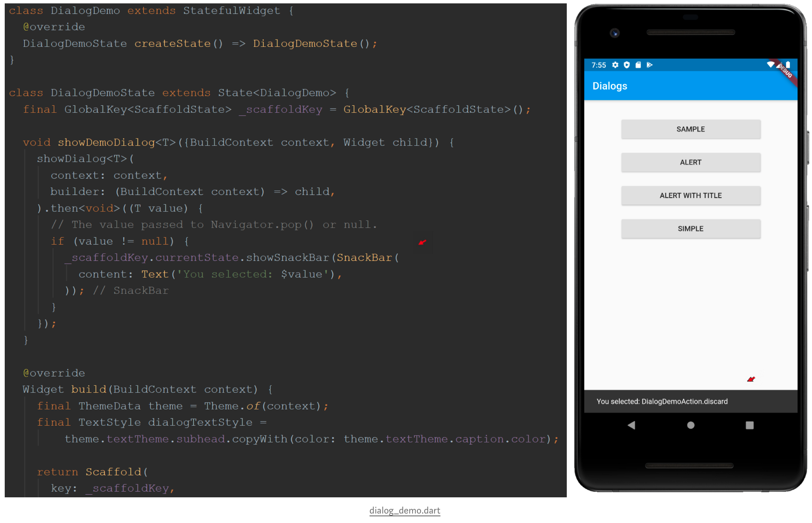Click the red arrow beside the if statement
812x523 pixels.
pos(422,243)
